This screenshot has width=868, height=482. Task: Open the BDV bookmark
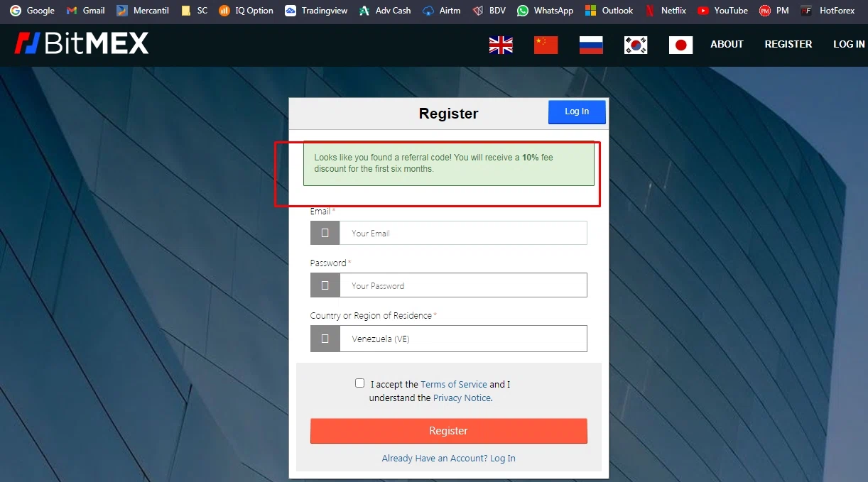click(x=489, y=11)
